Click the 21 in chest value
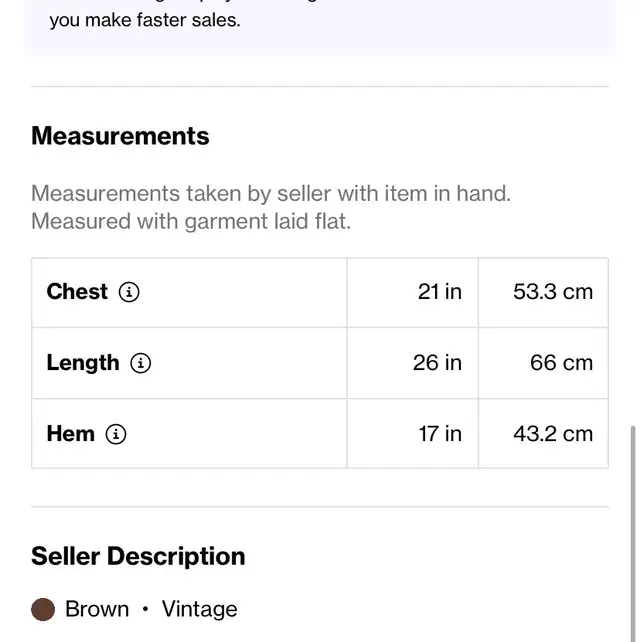The height and width of the screenshot is (642, 640). click(x=440, y=292)
